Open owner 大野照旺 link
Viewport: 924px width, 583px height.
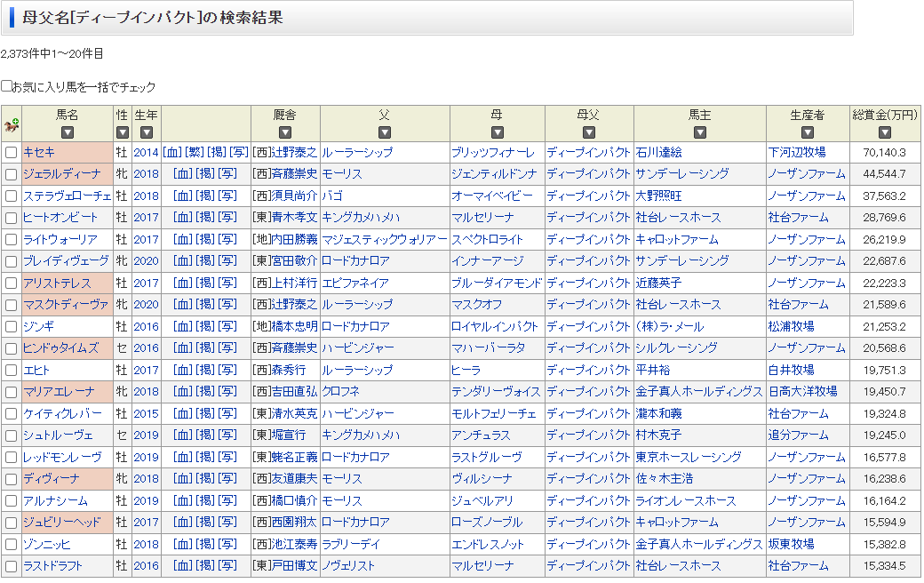659,196
